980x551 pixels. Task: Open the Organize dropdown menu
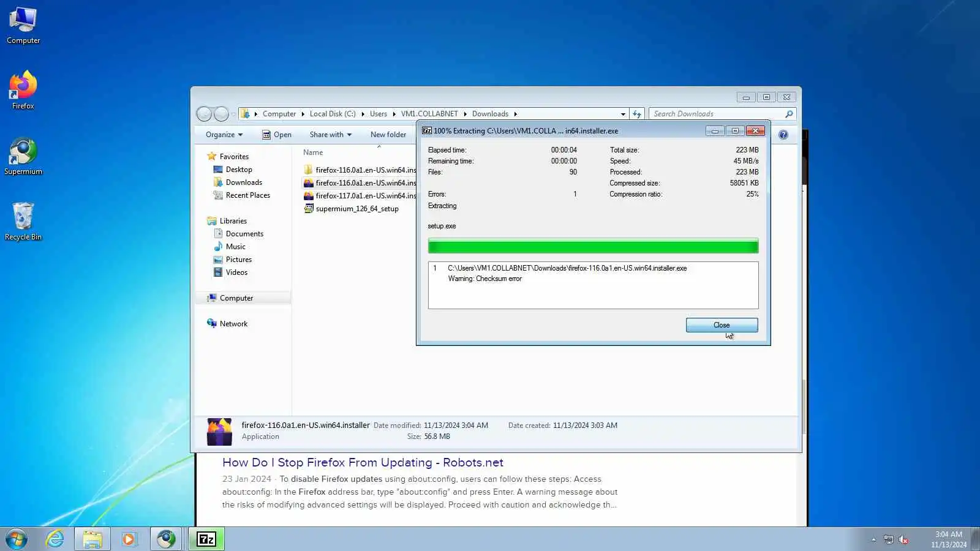224,135
